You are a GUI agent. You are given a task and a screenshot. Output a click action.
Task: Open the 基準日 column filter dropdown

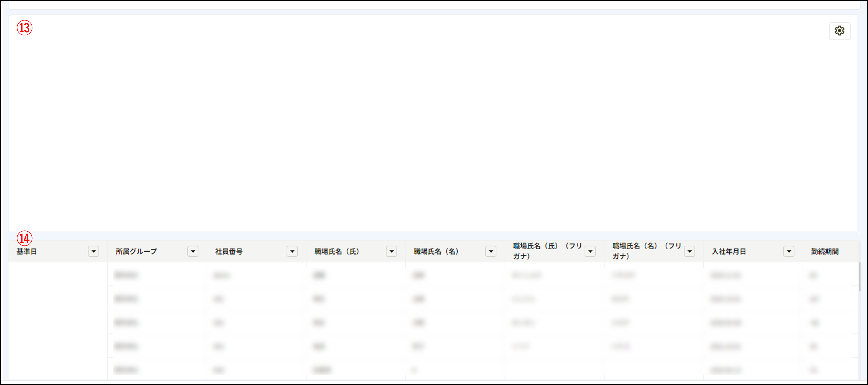pos(93,251)
